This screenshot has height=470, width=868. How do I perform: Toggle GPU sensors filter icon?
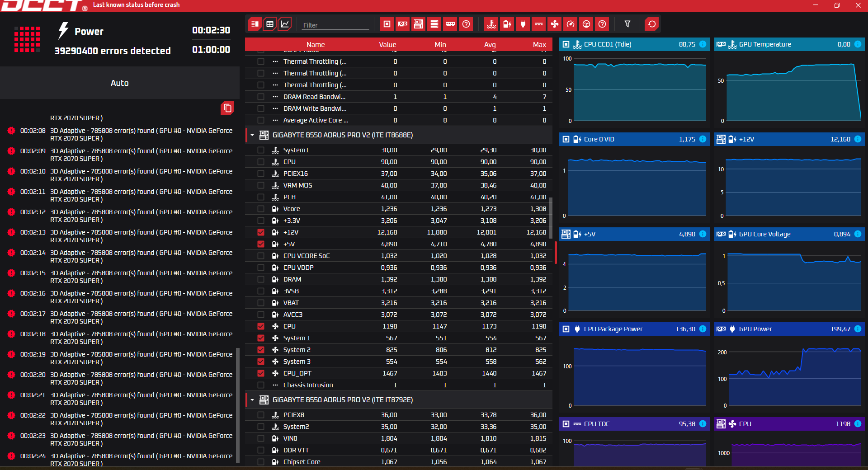click(403, 24)
